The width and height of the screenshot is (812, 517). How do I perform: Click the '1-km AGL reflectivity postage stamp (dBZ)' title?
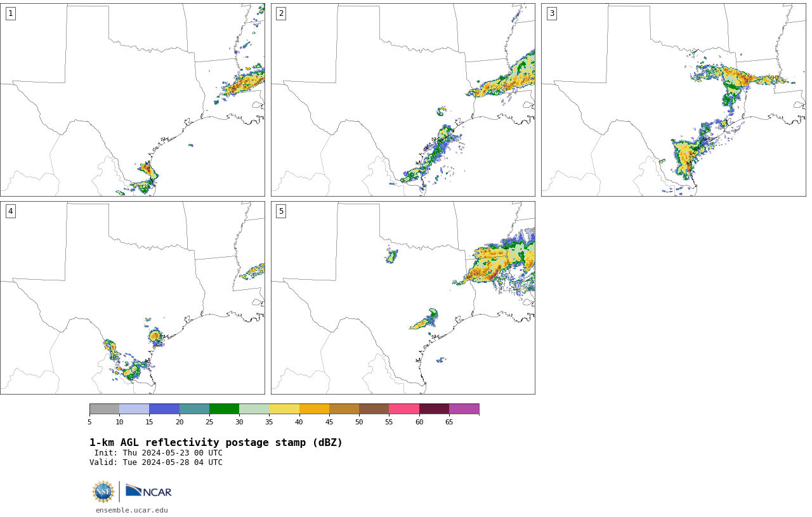click(x=216, y=443)
